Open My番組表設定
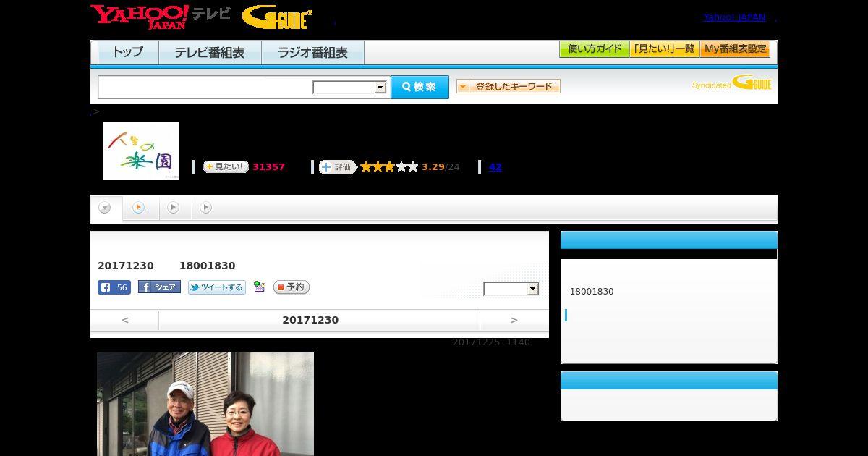Viewport: 868px width, 456px height. [735, 49]
